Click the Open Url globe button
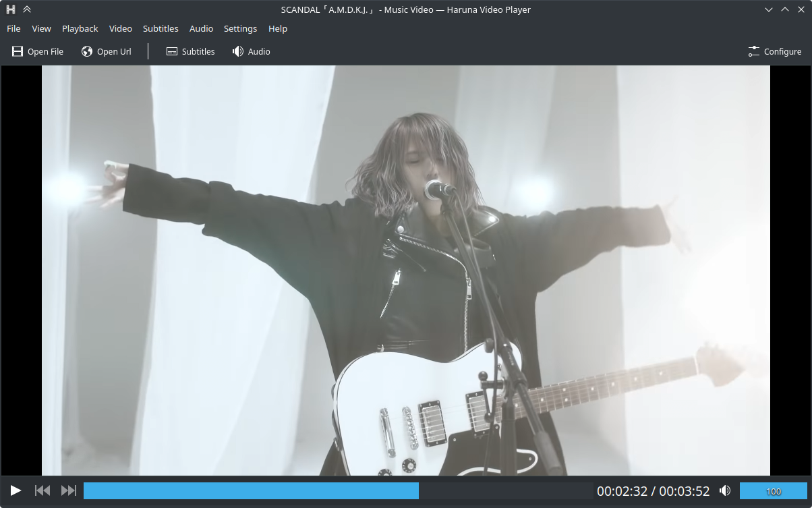Image resolution: width=812 pixels, height=508 pixels. tap(107, 51)
